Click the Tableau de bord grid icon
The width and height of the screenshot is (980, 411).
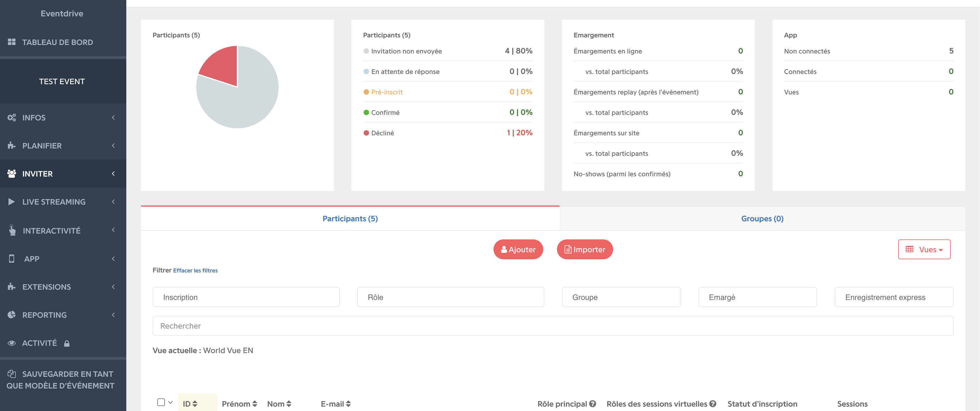coord(12,42)
